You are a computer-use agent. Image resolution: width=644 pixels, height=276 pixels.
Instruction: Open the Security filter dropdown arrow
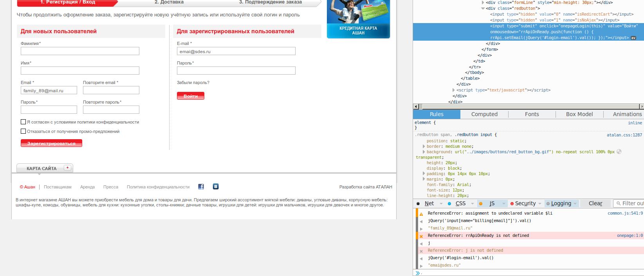540,204
